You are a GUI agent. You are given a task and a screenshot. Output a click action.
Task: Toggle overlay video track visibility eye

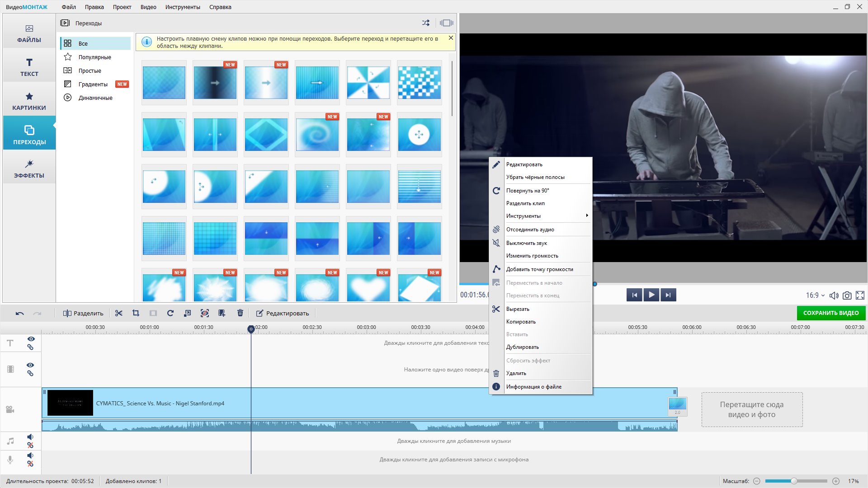[30, 365]
